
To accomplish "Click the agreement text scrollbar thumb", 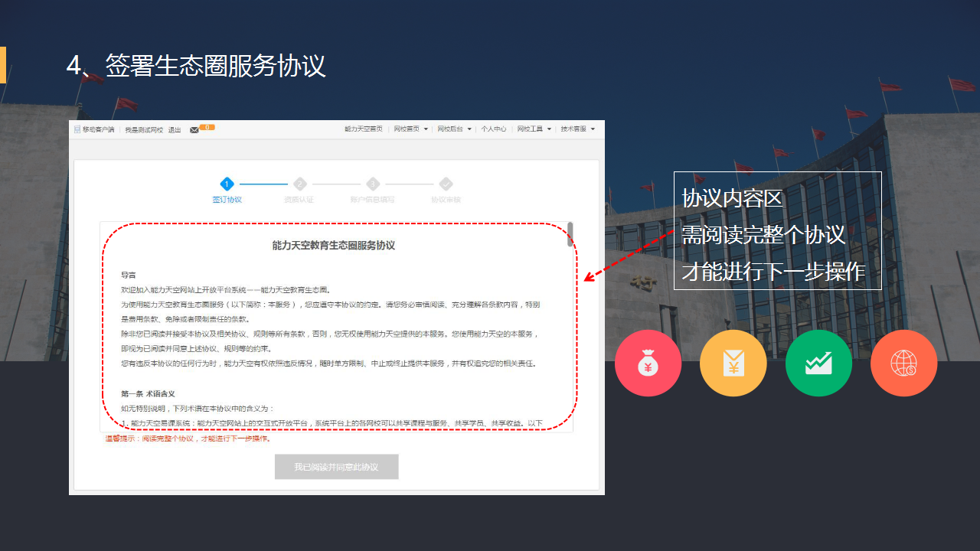I will coord(570,234).
